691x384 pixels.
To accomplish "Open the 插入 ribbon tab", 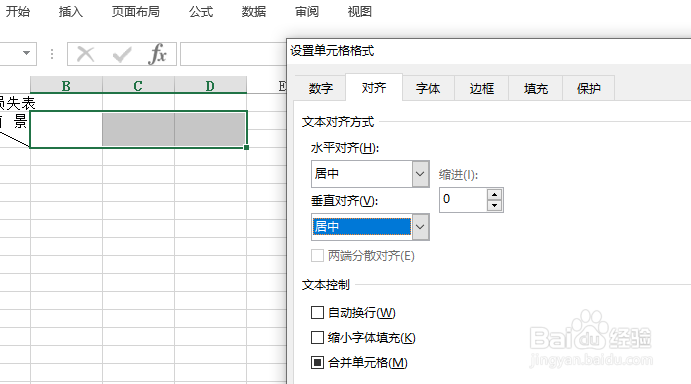I will click(71, 11).
